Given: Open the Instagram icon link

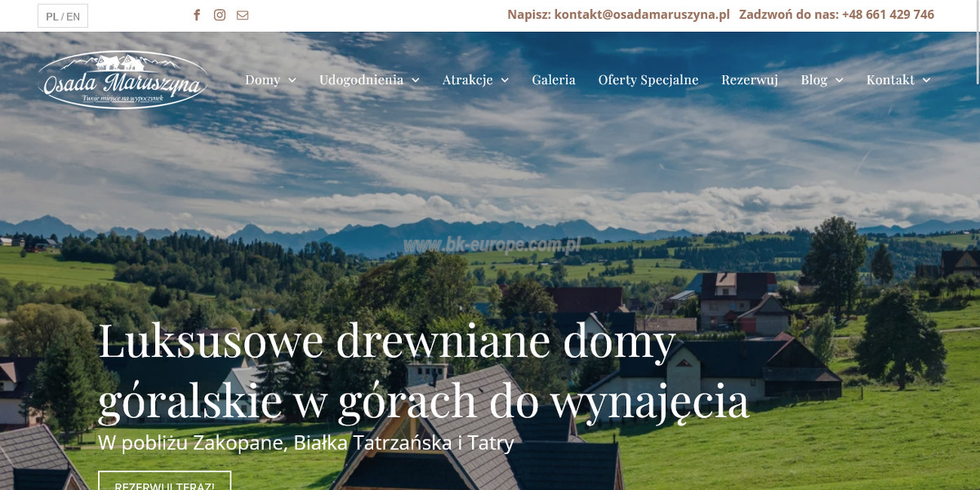Looking at the screenshot, I should [x=220, y=15].
